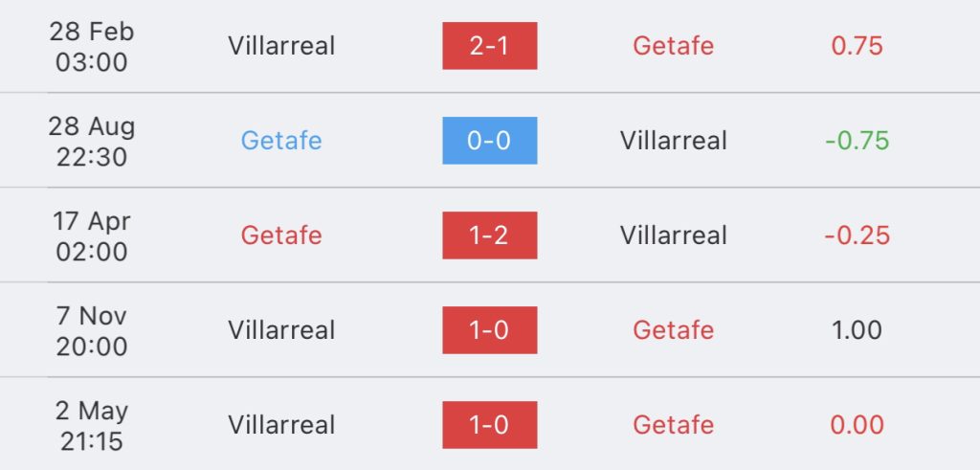
Task: Select Villarreal in the 28 Aug row
Action: click(x=673, y=141)
